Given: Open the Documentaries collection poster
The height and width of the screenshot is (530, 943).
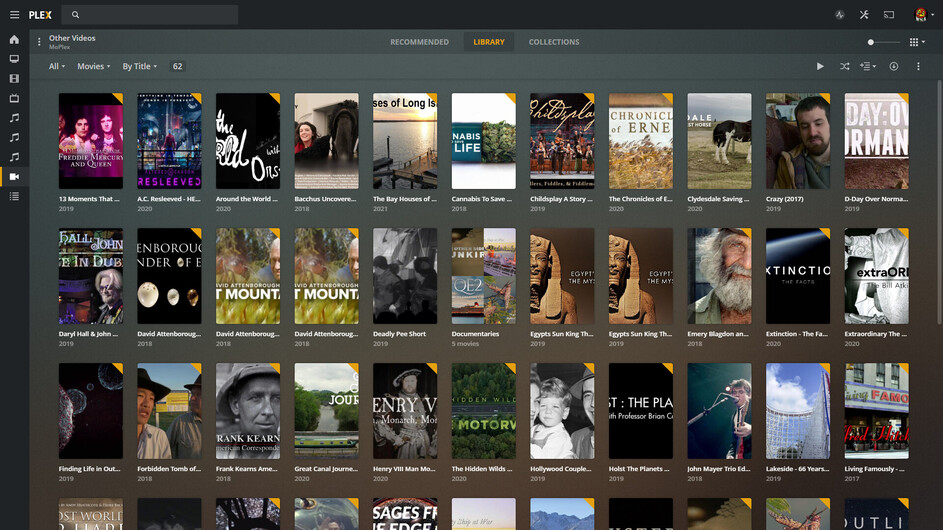Looking at the screenshot, I should [484, 276].
